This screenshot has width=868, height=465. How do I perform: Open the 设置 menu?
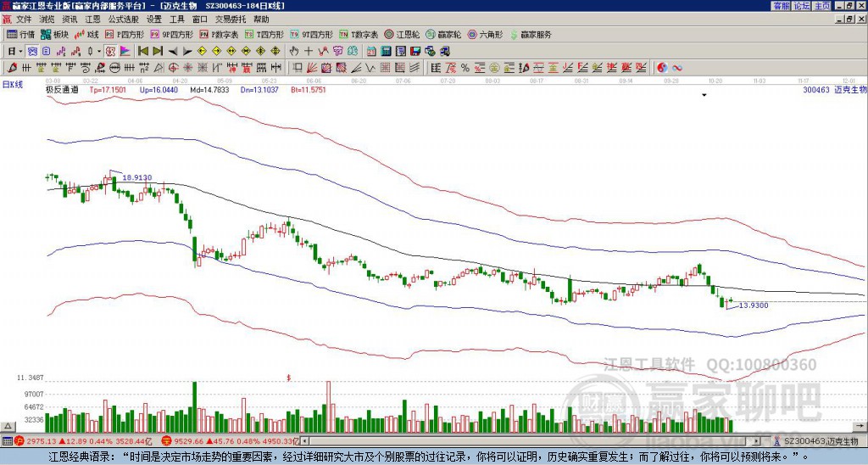click(x=154, y=20)
